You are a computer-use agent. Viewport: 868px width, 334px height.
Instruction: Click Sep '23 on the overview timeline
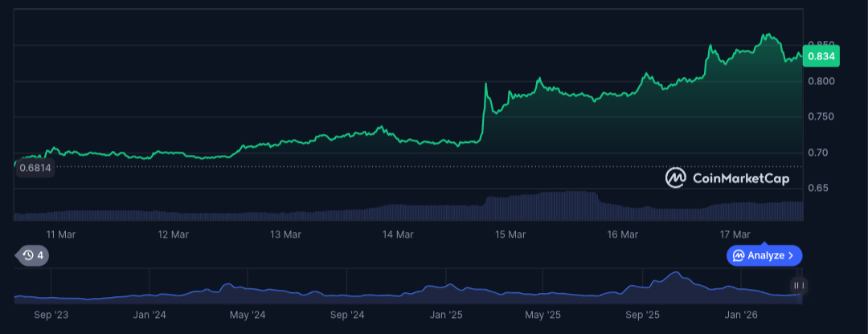click(x=51, y=316)
